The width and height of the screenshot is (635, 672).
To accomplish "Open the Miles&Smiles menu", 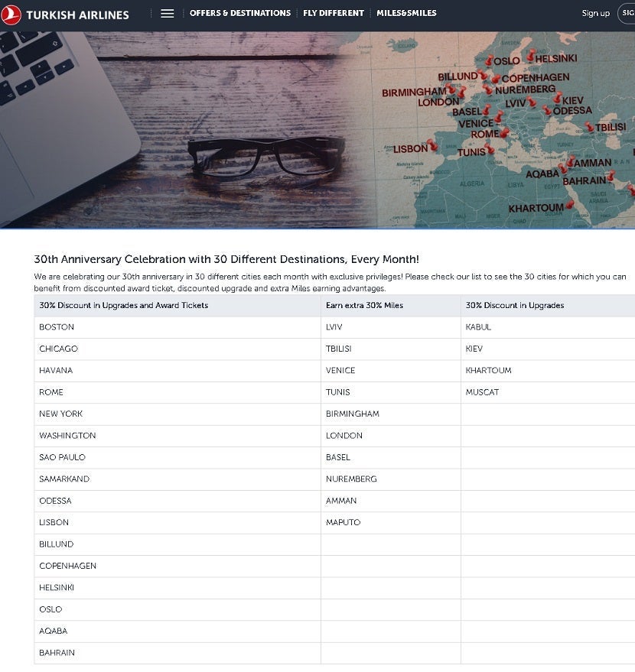I will (x=406, y=13).
